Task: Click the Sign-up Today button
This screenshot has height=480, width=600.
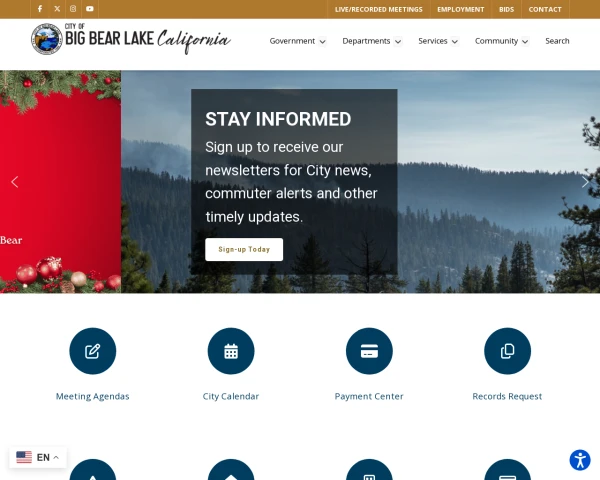Action: 244,250
